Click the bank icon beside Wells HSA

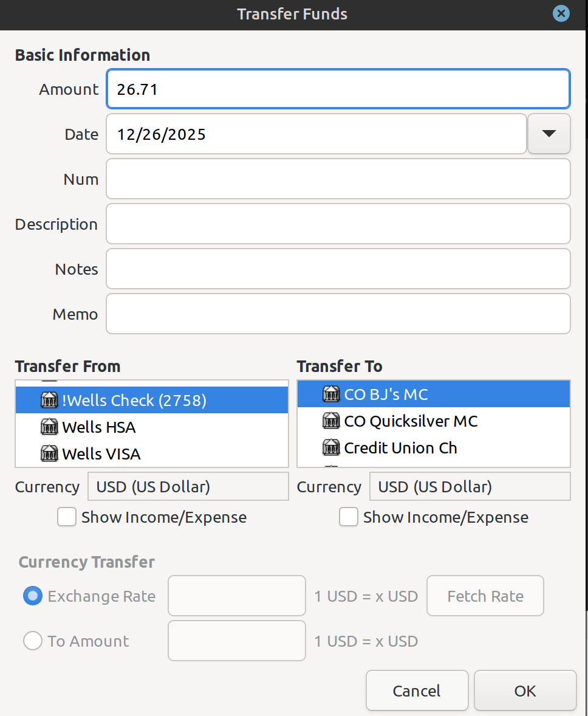click(x=49, y=427)
